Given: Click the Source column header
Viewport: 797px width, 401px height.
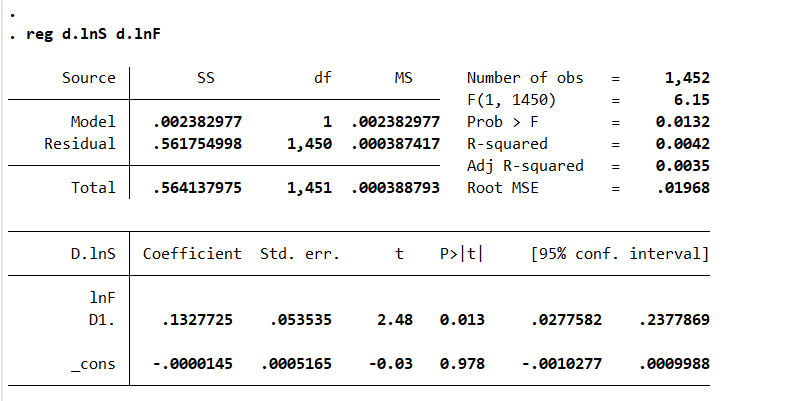Looking at the screenshot, I should click(x=88, y=78).
